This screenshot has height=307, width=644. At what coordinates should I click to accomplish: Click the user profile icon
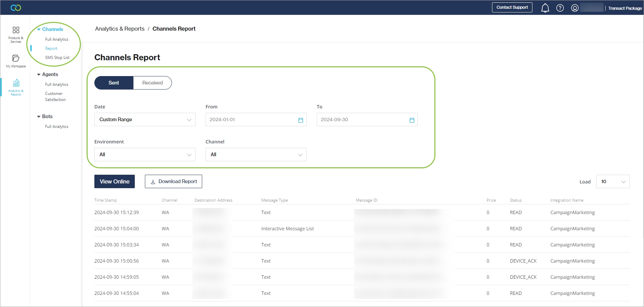575,8
